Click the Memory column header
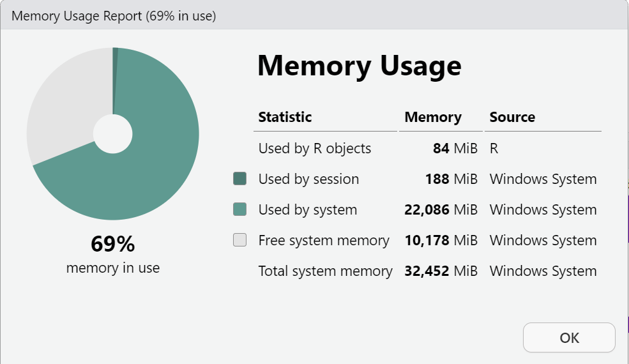Viewport: 629px width, 364px height. click(433, 118)
